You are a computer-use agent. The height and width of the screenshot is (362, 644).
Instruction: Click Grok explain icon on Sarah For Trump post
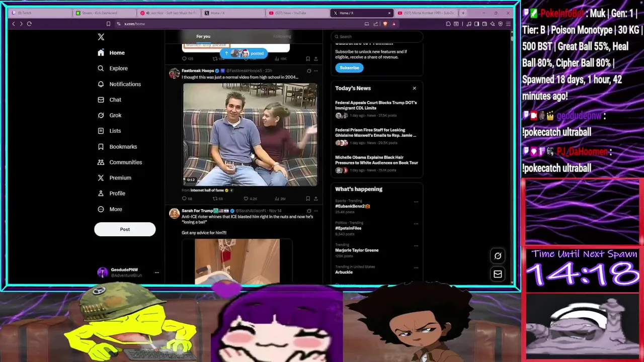click(x=309, y=211)
